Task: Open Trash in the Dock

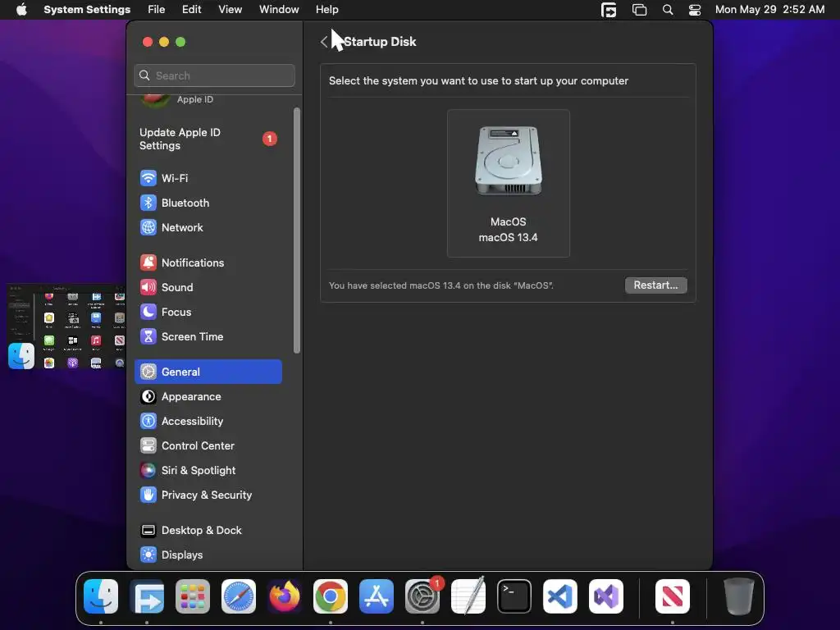Action: 739,596
